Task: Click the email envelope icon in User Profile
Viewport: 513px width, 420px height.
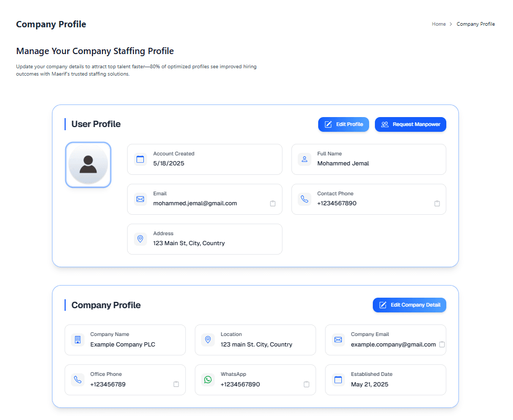Action: tap(140, 199)
